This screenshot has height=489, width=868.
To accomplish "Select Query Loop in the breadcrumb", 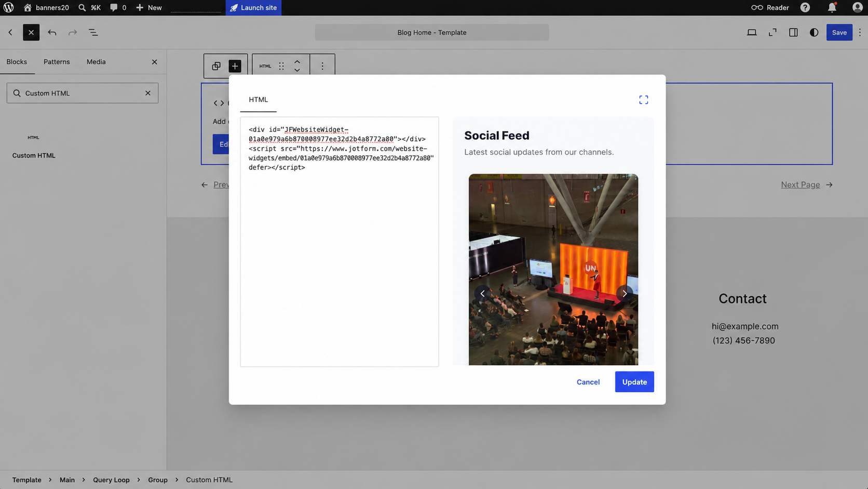I will click(x=111, y=480).
